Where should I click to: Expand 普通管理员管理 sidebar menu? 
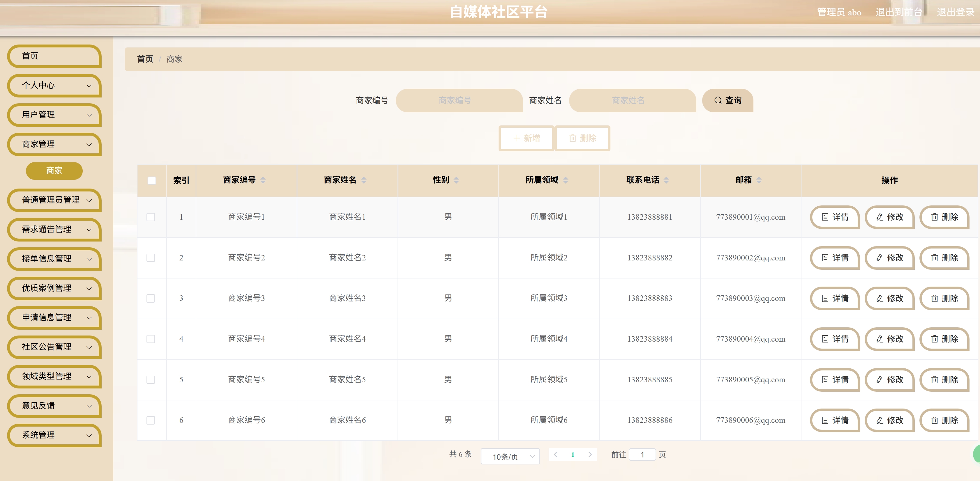pyautogui.click(x=54, y=200)
